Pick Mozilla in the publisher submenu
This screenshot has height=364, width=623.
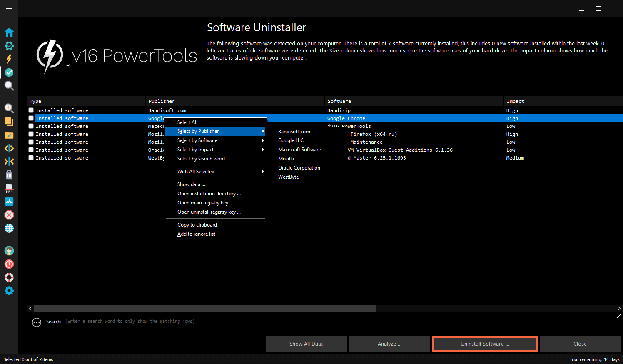(x=306, y=159)
